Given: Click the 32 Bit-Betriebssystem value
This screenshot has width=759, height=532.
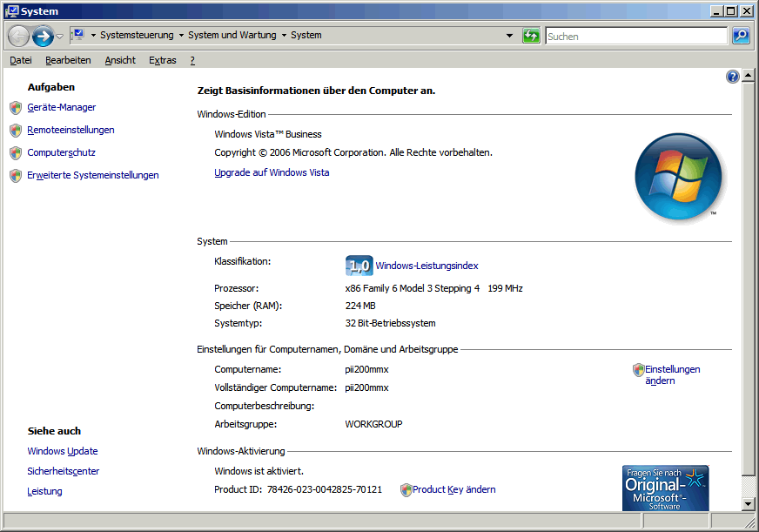Looking at the screenshot, I should (390, 323).
